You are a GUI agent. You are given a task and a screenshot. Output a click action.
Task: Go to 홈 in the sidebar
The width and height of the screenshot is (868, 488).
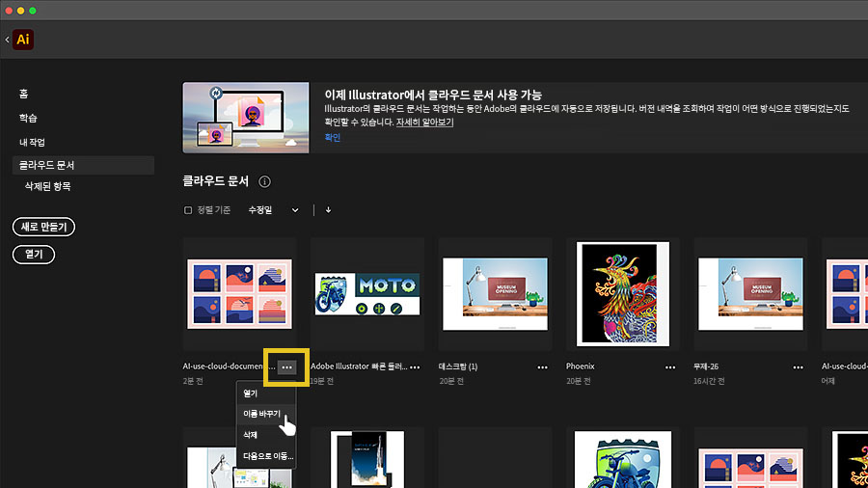(24, 94)
